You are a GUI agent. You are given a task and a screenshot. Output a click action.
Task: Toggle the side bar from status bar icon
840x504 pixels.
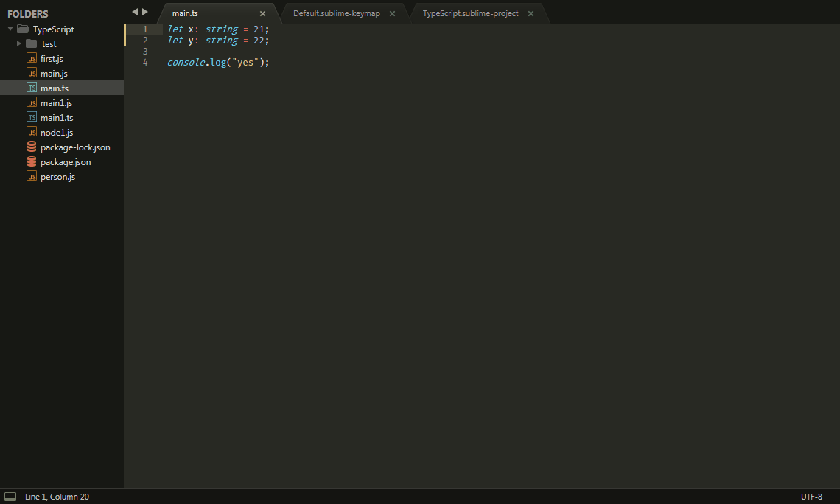tap(10, 497)
